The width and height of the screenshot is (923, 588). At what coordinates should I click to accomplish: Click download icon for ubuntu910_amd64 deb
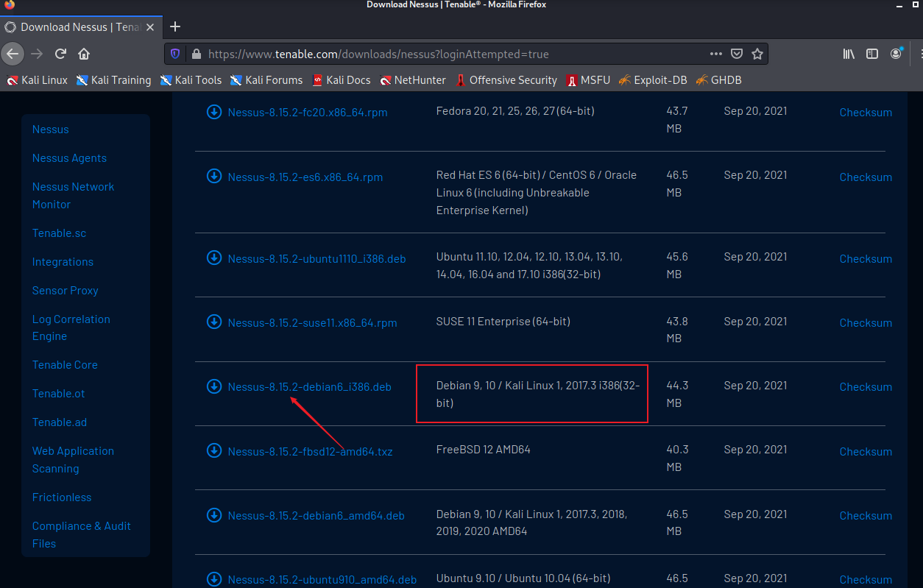tap(214, 578)
